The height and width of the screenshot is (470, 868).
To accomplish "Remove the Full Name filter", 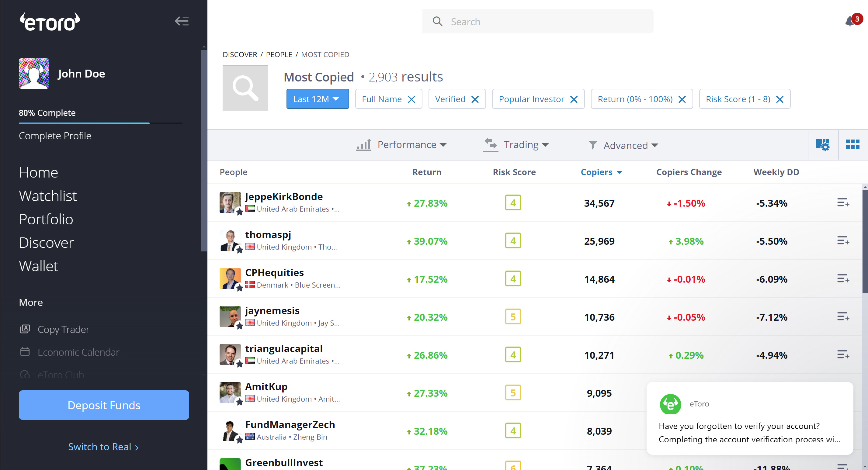I will (x=411, y=99).
